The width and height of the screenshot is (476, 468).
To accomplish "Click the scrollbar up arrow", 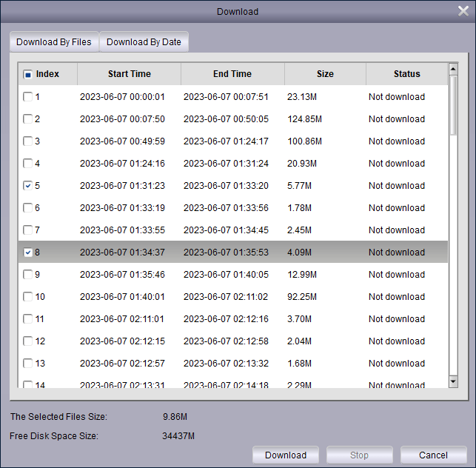I will pos(453,70).
